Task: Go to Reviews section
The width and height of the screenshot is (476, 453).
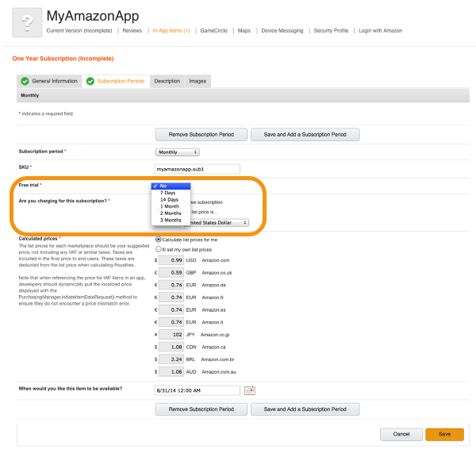Action: tap(132, 31)
